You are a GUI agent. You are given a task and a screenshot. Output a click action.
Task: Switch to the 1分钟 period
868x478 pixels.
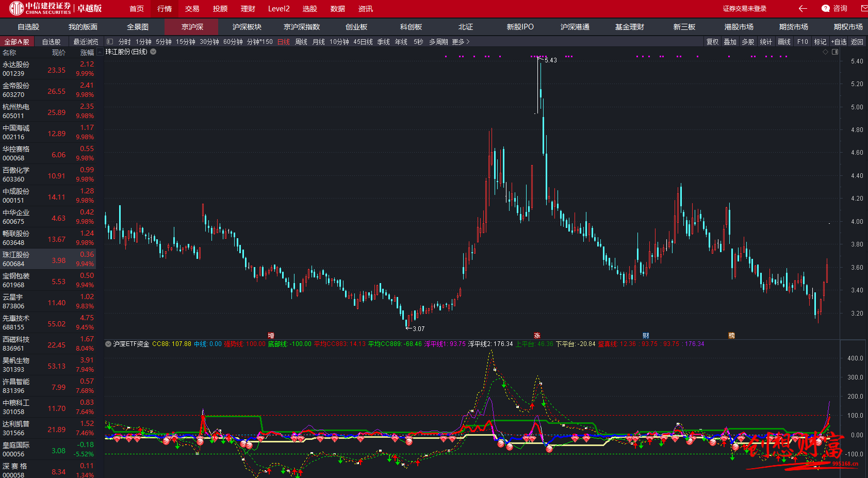(x=143, y=42)
